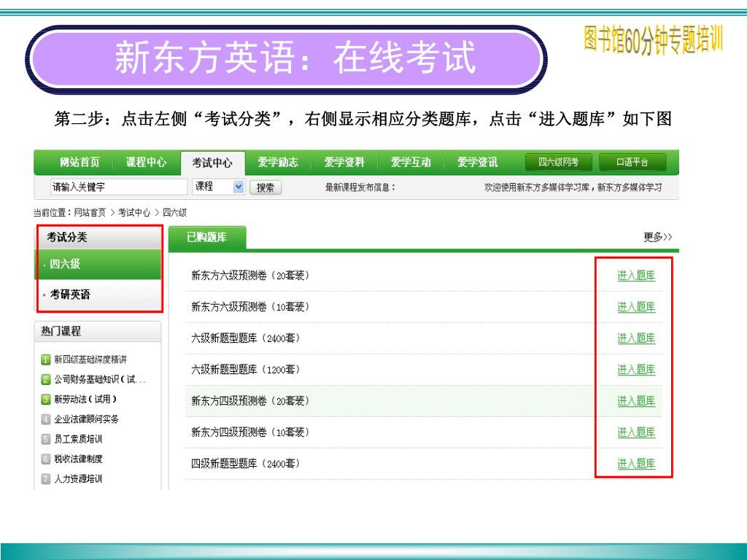Image resolution: width=747 pixels, height=560 pixels.
Task: Enter 题库 for 新东方六级预测卷（20套装）
Action: click(x=636, y=275)
